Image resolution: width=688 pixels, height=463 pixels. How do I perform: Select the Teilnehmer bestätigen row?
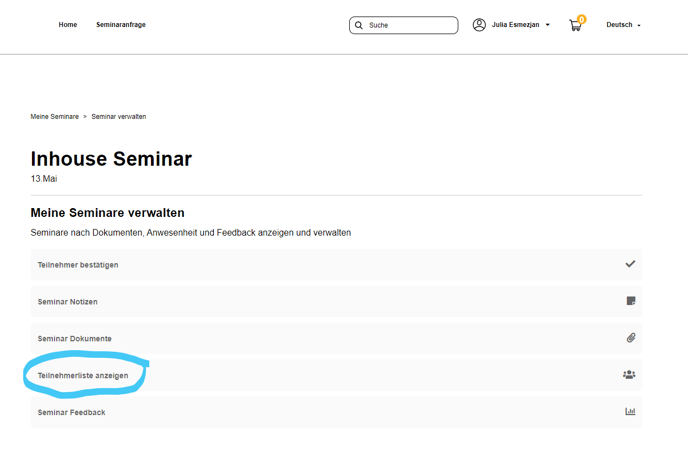coord(78,265)
